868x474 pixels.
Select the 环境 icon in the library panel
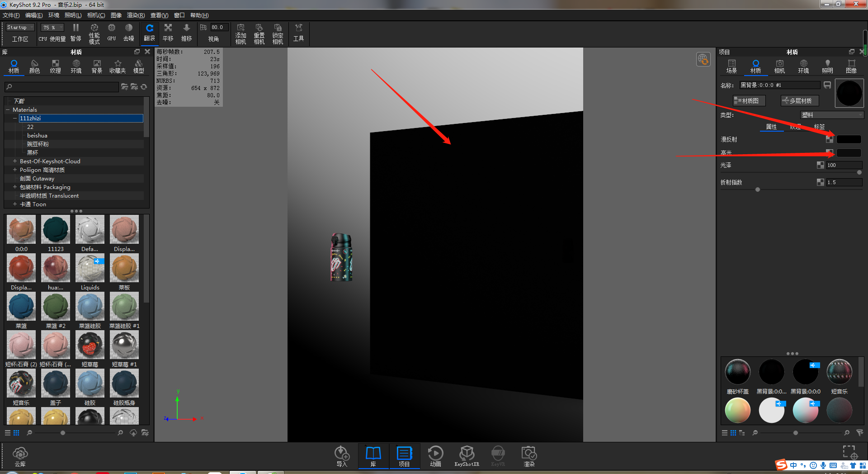click(x=76, y=66)
